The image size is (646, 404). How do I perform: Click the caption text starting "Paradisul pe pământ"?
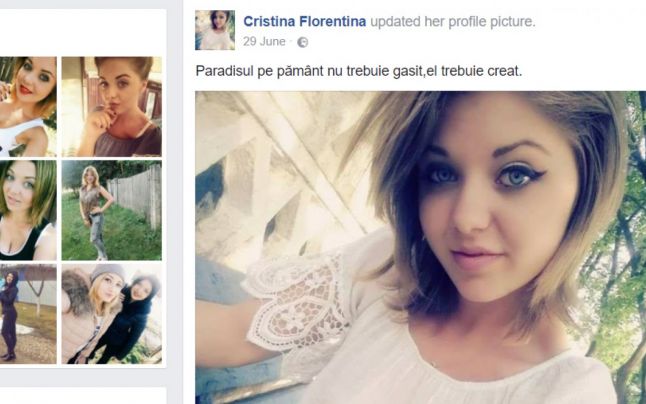point(358,71)
